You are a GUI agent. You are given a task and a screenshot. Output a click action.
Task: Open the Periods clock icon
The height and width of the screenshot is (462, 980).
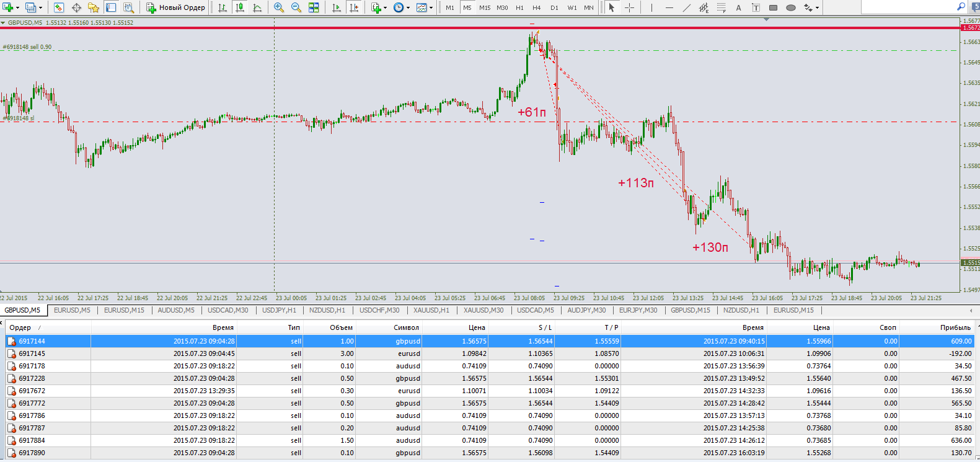tap(398, 7)
